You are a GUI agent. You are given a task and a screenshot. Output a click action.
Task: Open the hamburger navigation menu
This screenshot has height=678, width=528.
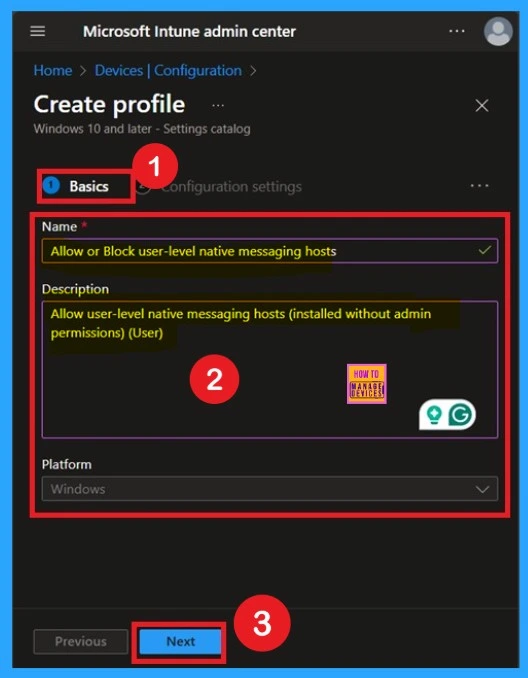[x=38, y=31]
